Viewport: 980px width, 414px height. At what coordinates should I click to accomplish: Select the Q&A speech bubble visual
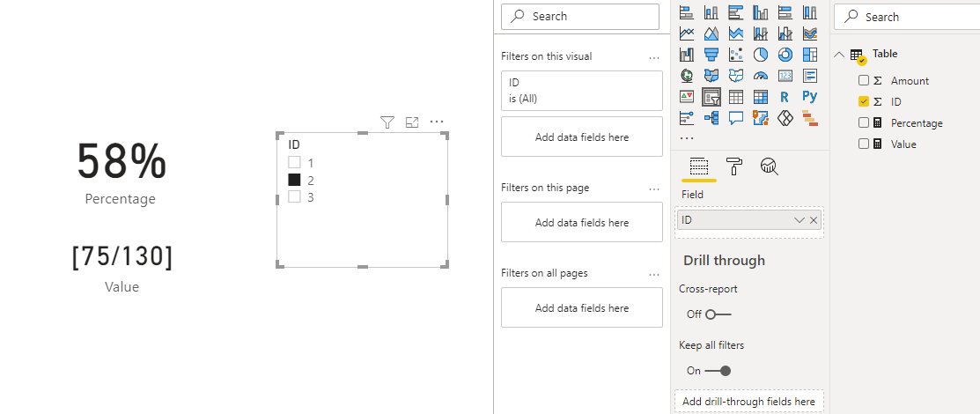(x=735, y=117)
